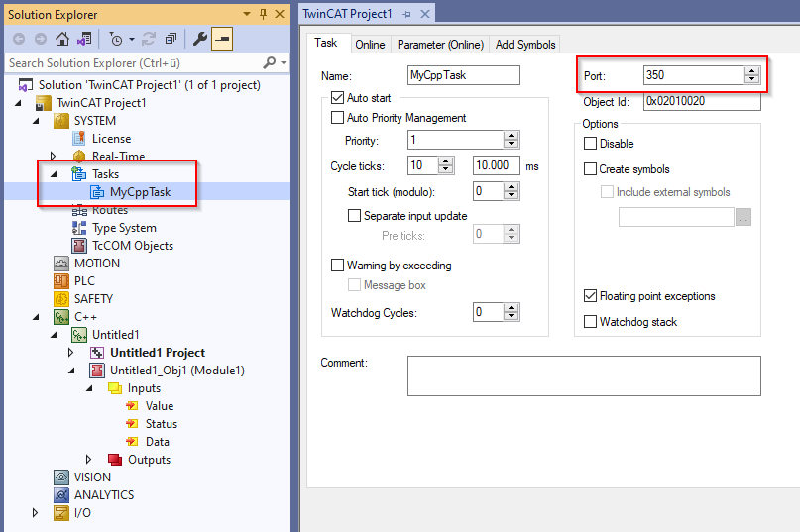
Task: Select Untitled1_Obj1 (Module1) node
Action: pyautogui.click(x=177, y=371)
